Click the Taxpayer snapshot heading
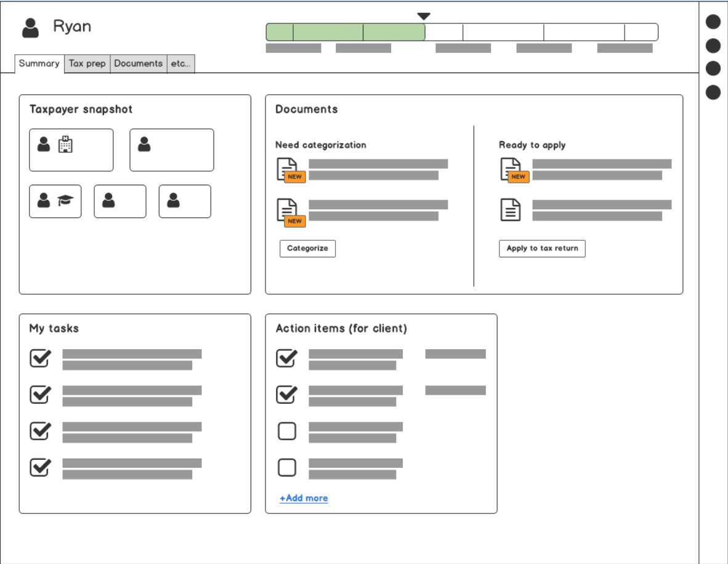The width and height of the screenshot is (728, 564). [x=81, y=110]
